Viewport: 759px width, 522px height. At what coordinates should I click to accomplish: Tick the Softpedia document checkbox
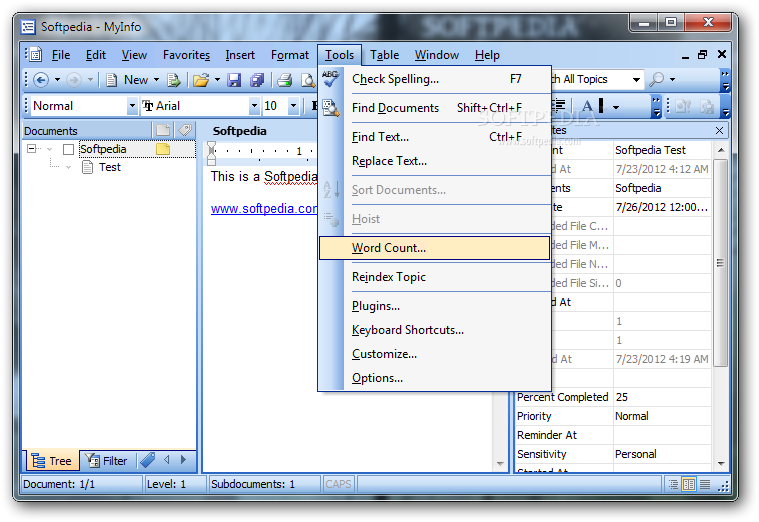(x=69, y=149)
